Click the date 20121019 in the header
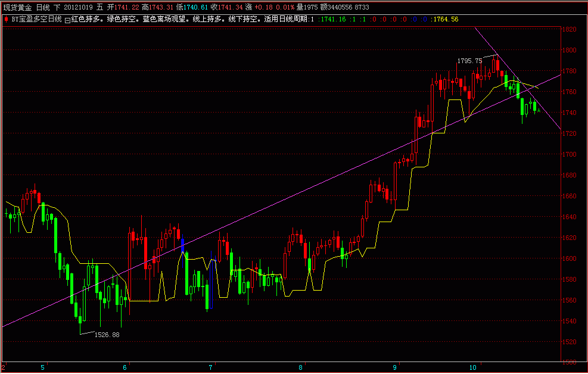Screen dimensions: 588x374 [79, 7]
